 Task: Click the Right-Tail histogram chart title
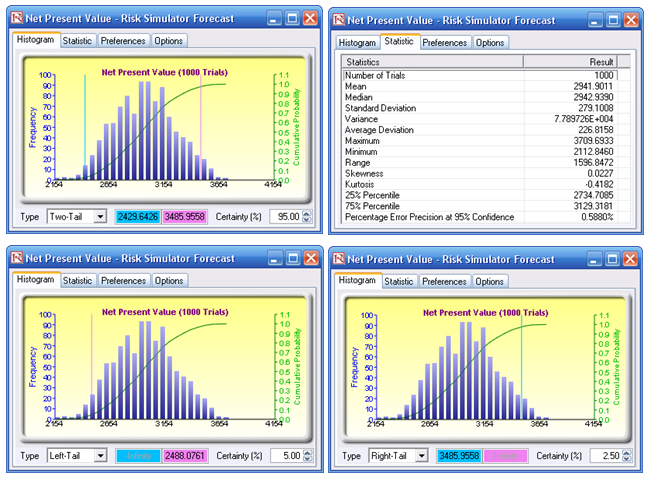pos(486,313)
